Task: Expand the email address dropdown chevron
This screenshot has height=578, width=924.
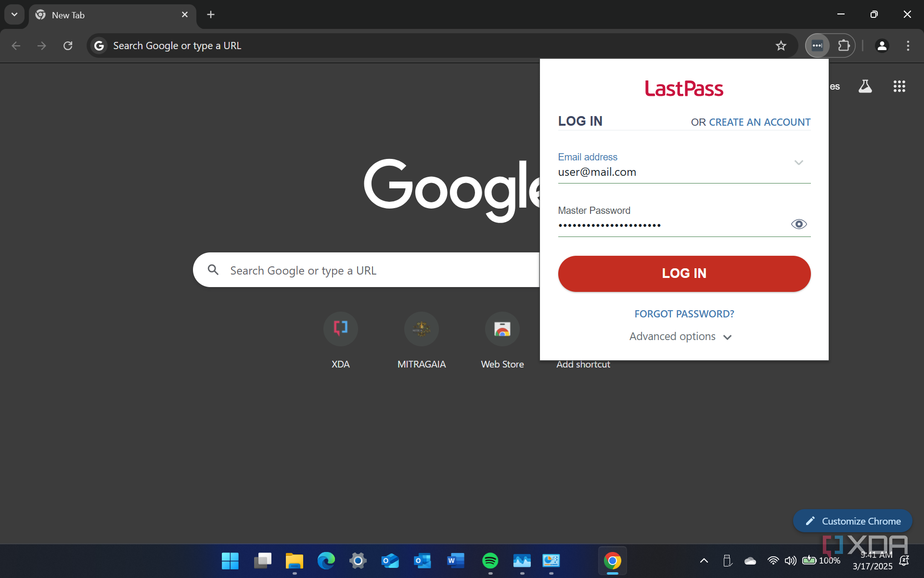Action: pos(799,163)
